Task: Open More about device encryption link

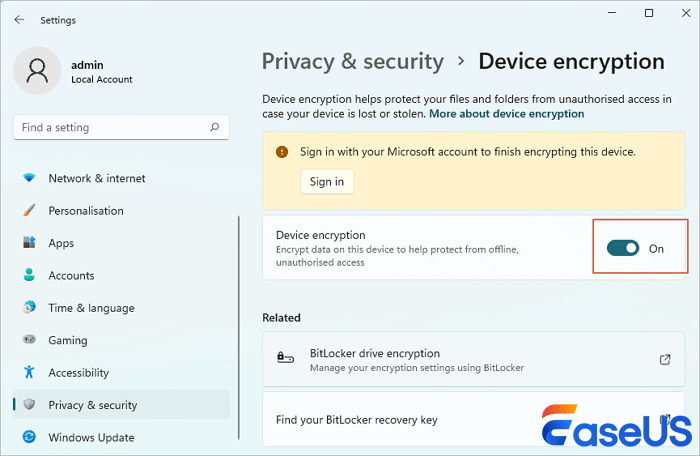Action: (x=506, y=114)
